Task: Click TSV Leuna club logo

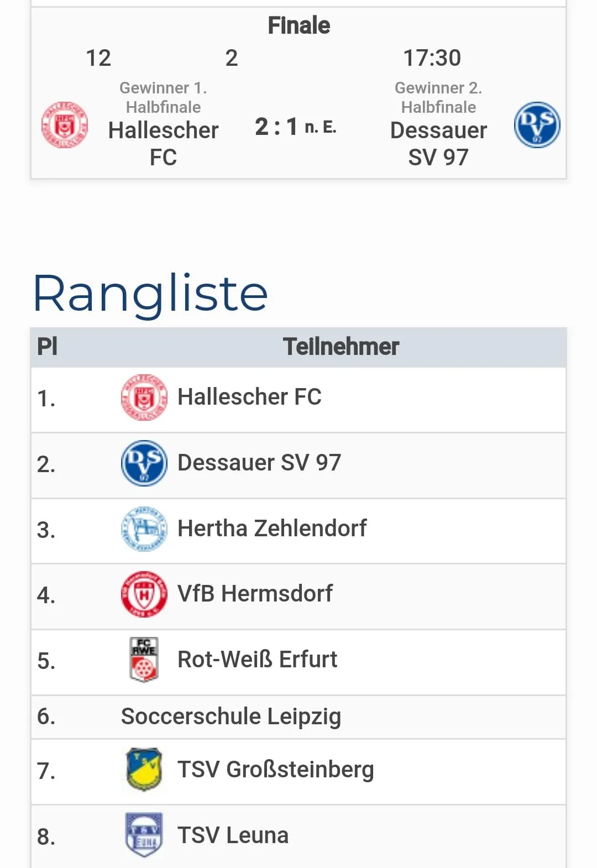Action: pyautogui.click(x=144, y=835)
